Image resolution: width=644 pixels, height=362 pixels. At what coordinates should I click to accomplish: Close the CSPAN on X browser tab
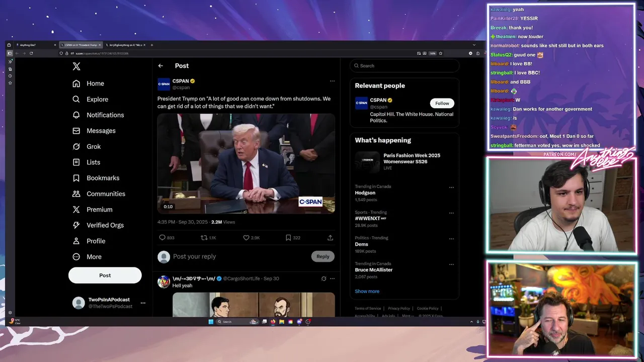[x=100, y=45]
